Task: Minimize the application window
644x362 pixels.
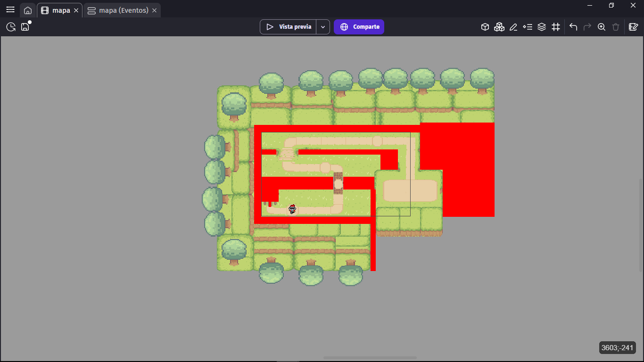Action: [x=590, y=5]
